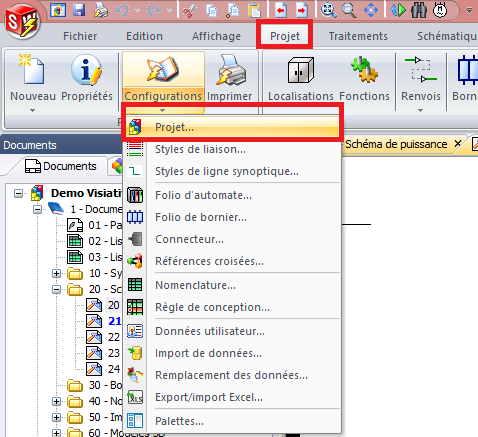Collapse the Demo Visiativ project node
Screen dimensions: 478x437
19,193
